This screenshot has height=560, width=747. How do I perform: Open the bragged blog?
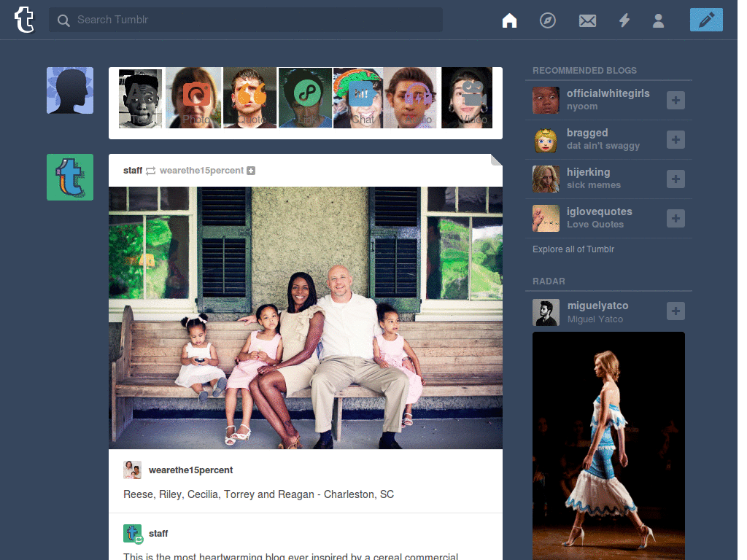point(587,133)
